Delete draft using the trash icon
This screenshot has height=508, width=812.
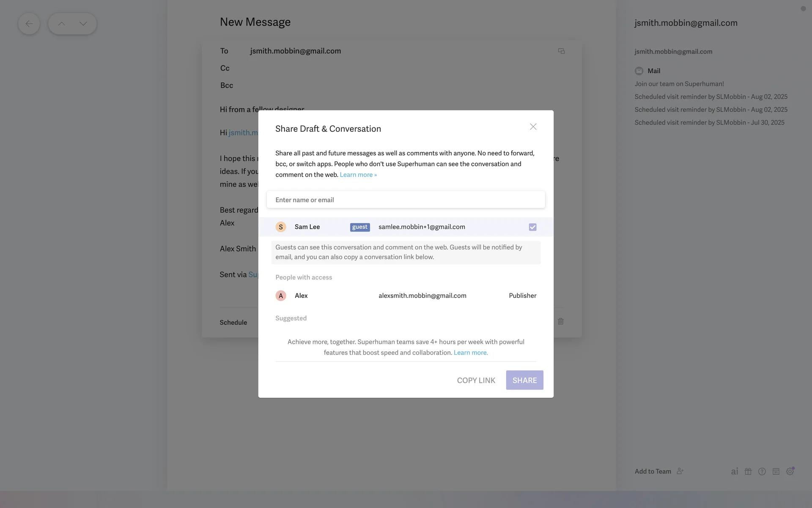click(x=560, y=321)
